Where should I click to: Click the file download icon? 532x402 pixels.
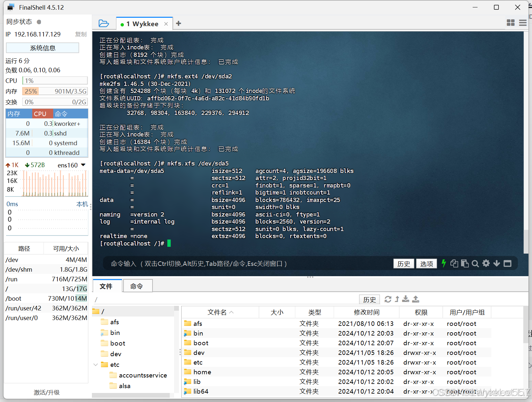pyautogui.click(x=406, y=299)
